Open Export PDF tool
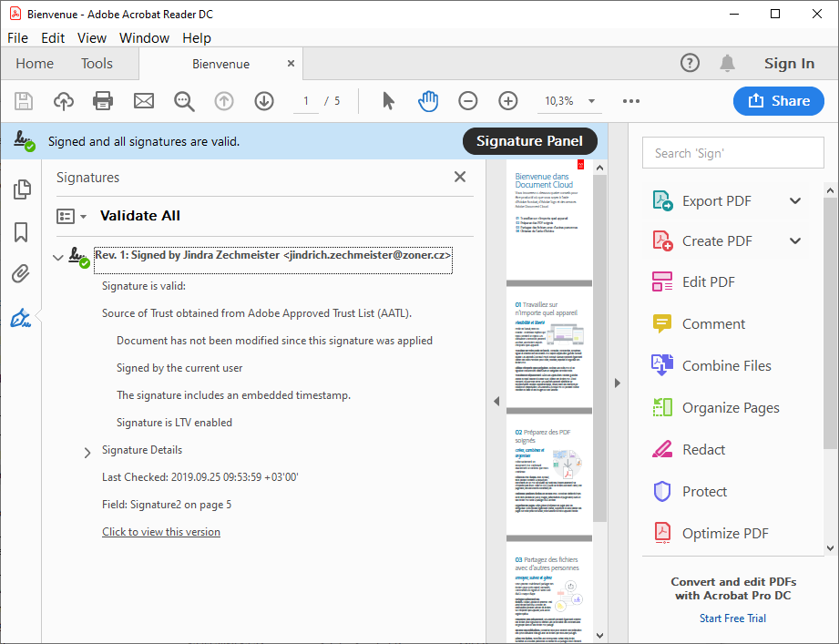The height and width of the screenshot is (644, 839). pyautogui.click(x=716, y=201)
